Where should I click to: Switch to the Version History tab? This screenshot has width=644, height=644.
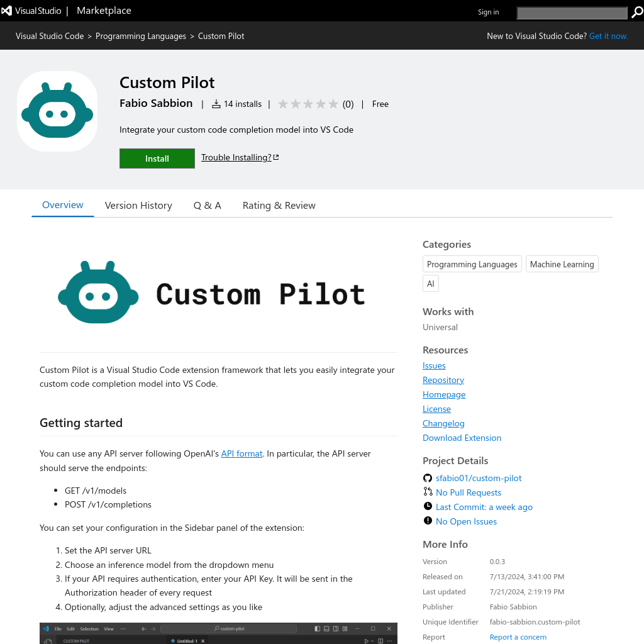138,205
